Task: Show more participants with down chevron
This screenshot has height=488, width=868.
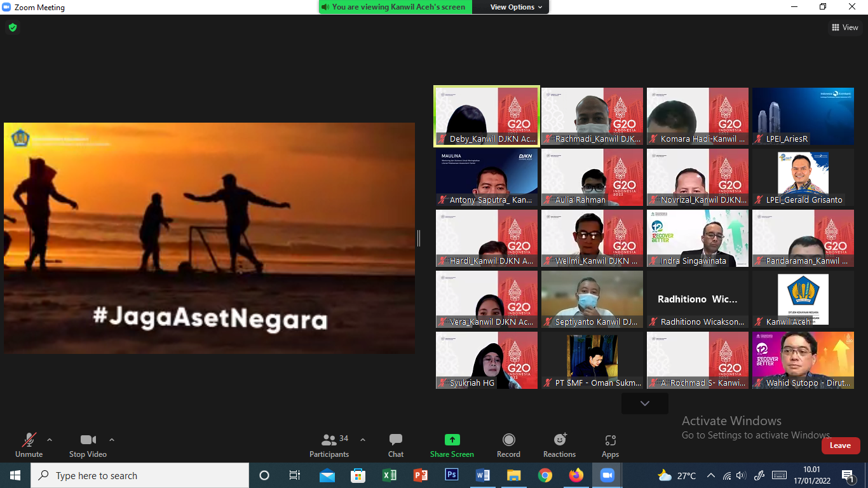Action: coord(644,403)
